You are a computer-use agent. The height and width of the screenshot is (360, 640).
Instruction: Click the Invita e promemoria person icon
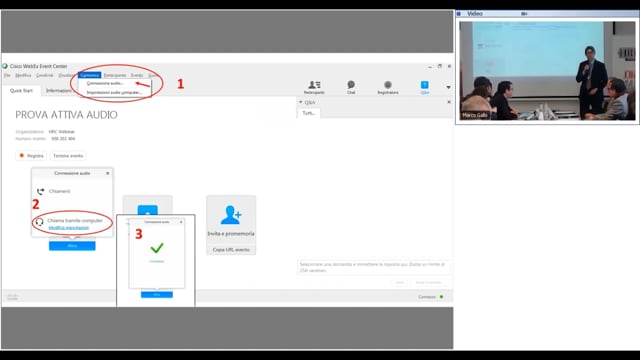point(231,215)
